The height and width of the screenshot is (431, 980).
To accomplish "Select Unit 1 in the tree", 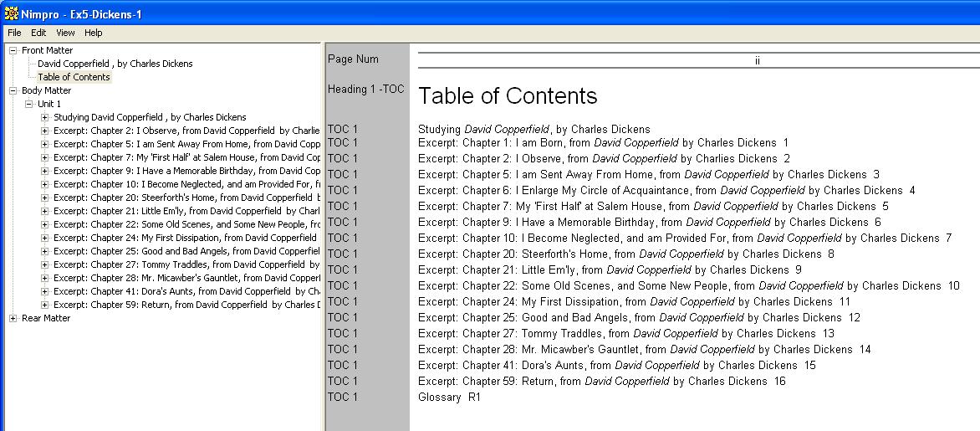I will 49,104.
